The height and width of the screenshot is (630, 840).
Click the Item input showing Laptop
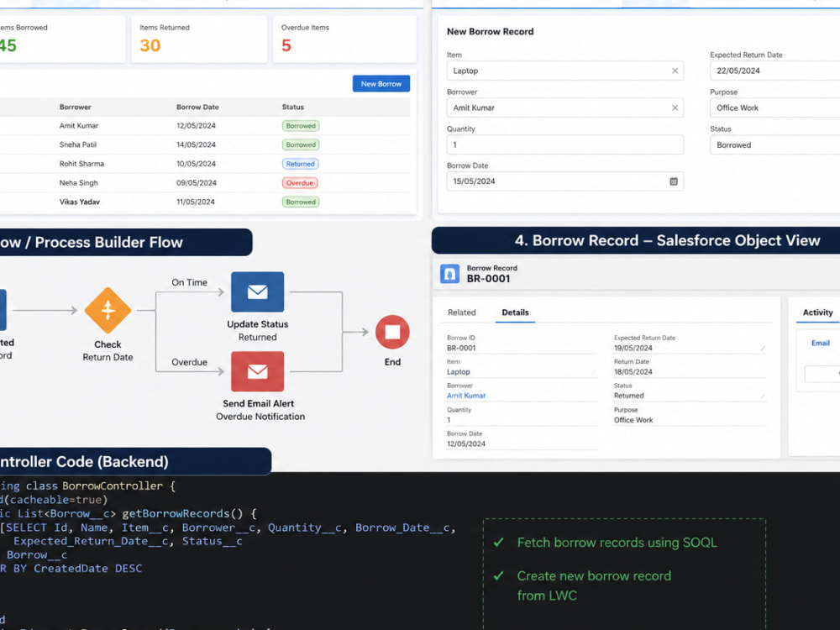click(x=565, y=71)
